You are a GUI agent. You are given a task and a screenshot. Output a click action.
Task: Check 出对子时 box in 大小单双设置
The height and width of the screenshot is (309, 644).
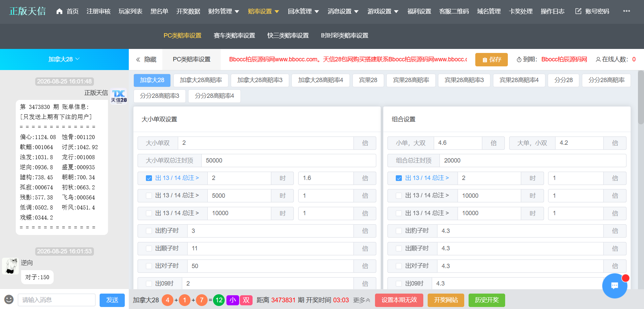click(x=149, y=266)
